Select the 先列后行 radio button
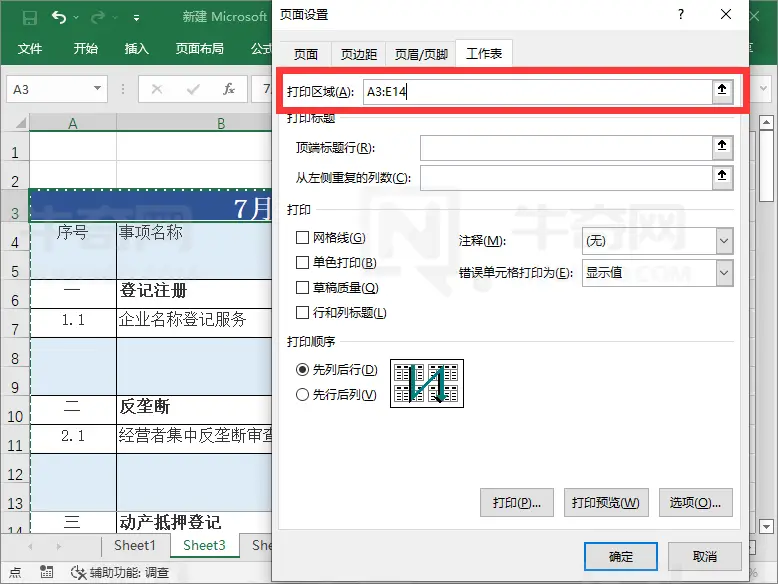This screenshot has height=584, width=778. 302,370
